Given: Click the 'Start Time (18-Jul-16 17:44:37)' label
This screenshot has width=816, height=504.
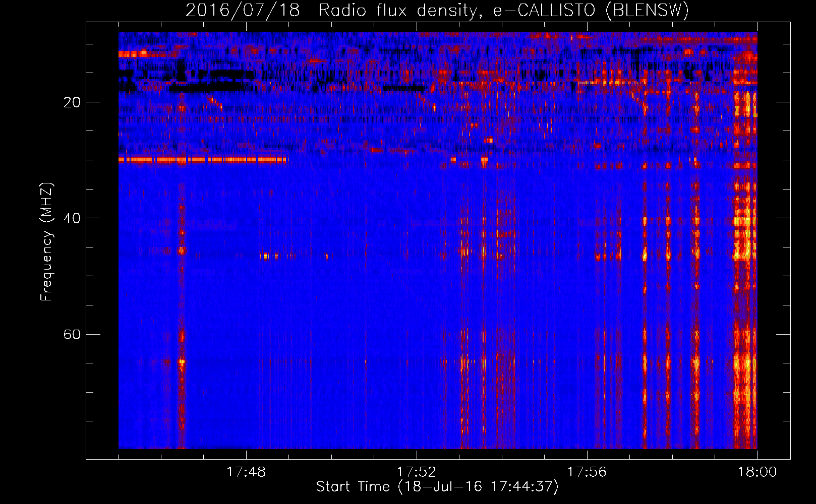Looking at the screenshot, I should (x=437, y=487).
